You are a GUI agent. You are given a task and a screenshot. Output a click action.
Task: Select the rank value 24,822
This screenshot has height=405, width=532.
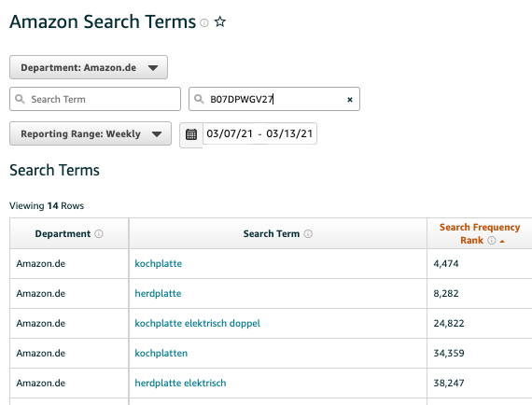coord(449,324)
